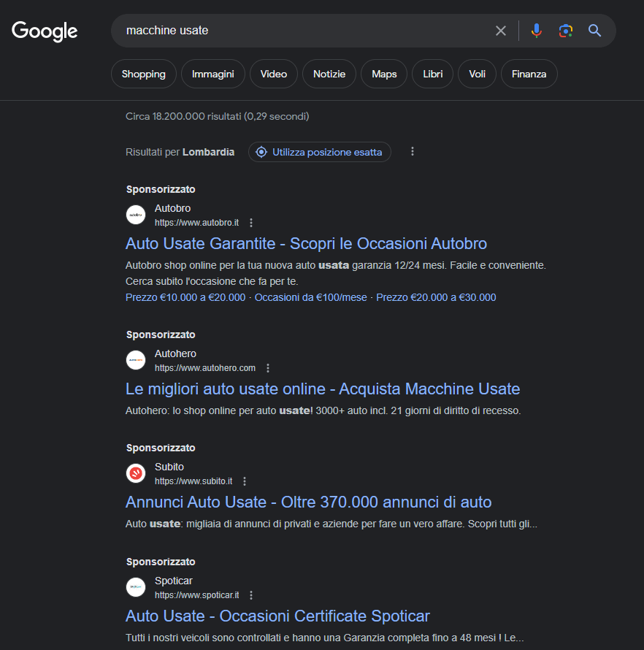Open Auto Usate Garantite Autobro link
The image size is (644, 650).
coord(306,243)
